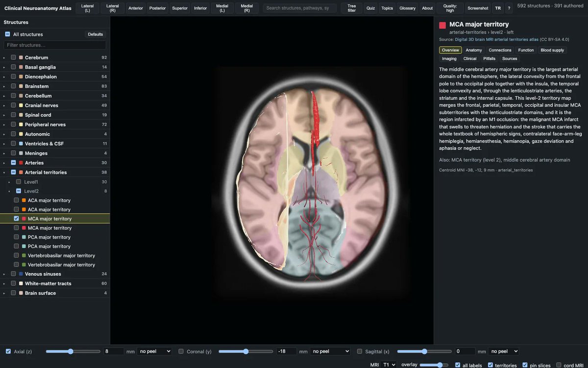
Task: Click the TR toolbar button
Action: pyautogui.click(x=498, y=8)
